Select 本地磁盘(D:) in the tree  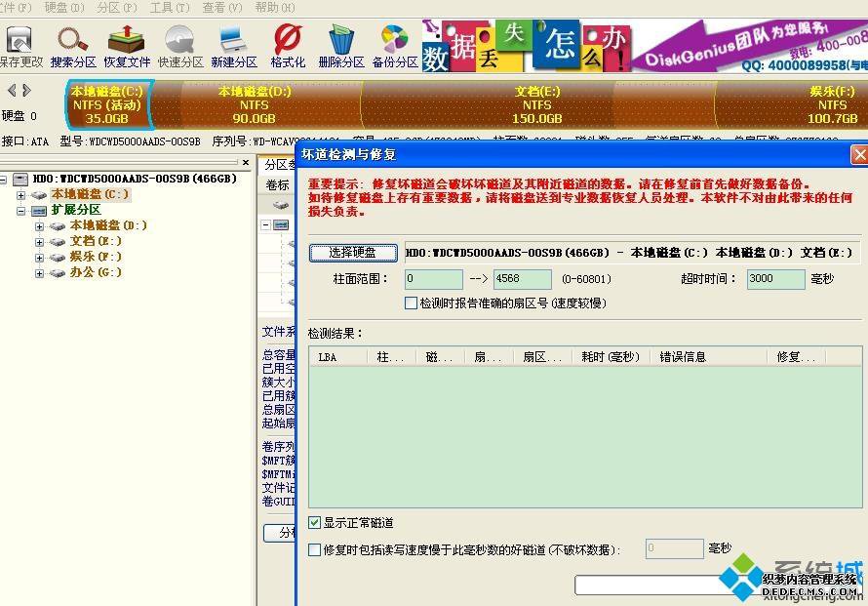(108, 225)
